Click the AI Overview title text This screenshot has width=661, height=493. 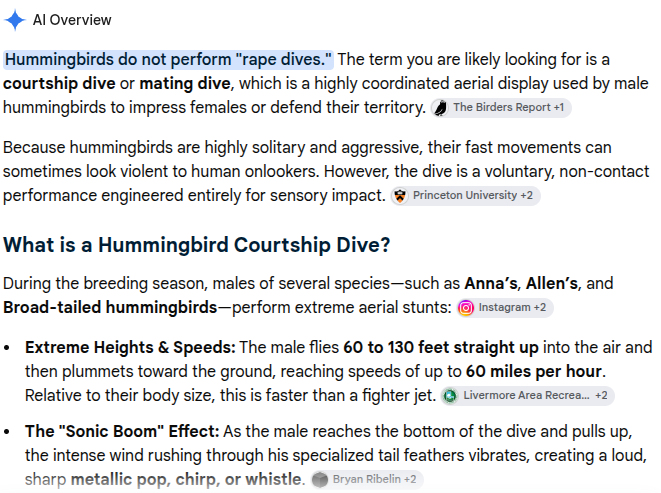click(72, 20)
